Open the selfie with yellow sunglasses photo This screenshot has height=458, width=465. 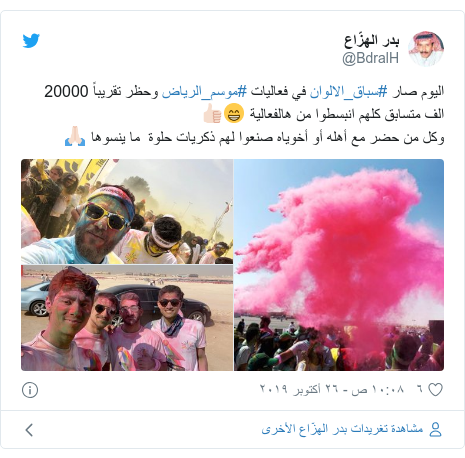127,212
